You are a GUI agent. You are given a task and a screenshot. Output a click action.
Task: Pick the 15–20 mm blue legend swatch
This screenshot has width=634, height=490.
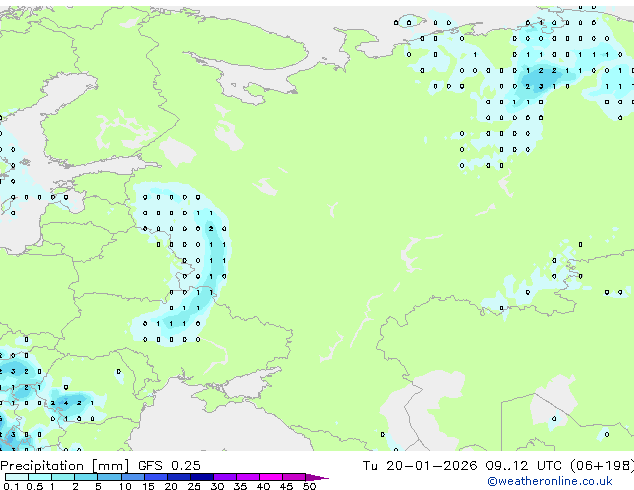pos(155,477)
